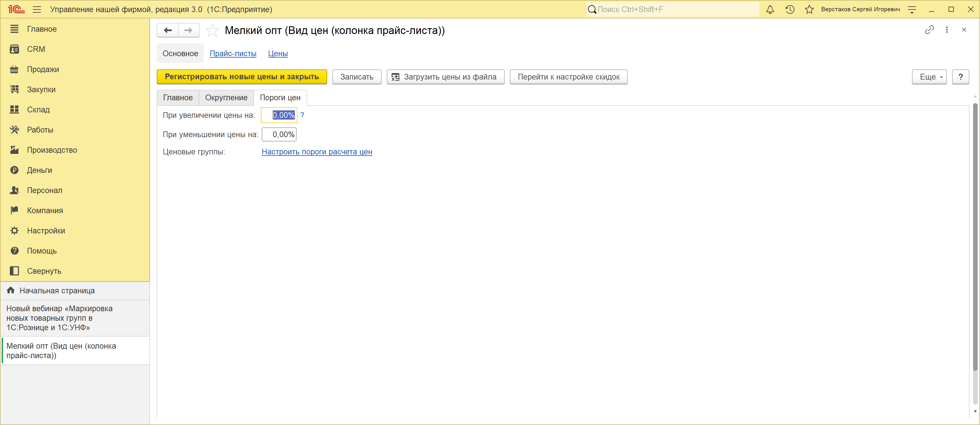This screenshot has width=980, height=425.
Task: Click the scroll down arrow
Action: [975, 411]
